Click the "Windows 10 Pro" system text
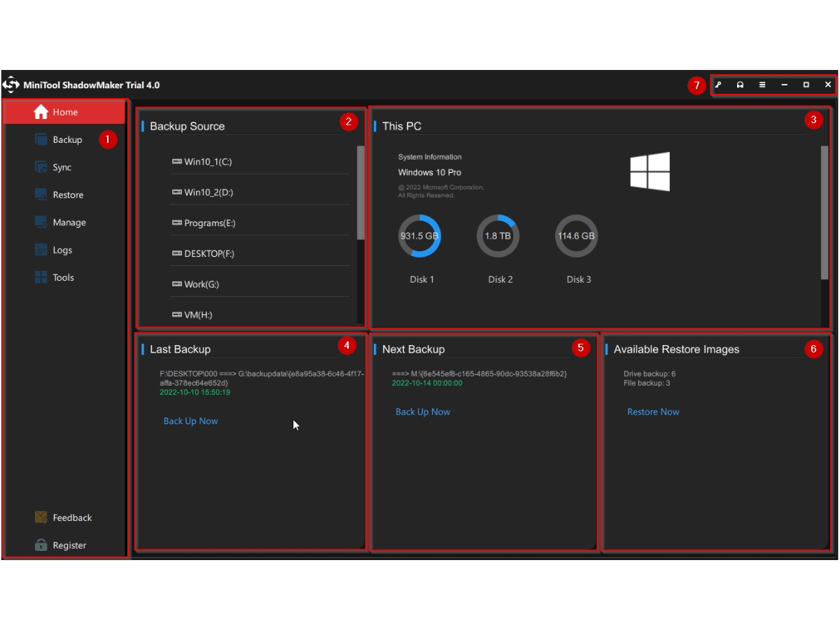This screenshot has height=630, width=840. pos(430,172)
